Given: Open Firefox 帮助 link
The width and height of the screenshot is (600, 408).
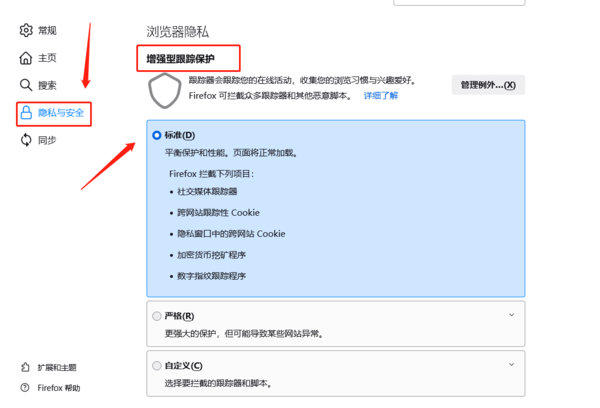Looking at the screenshot, I should tap(51, 388).
